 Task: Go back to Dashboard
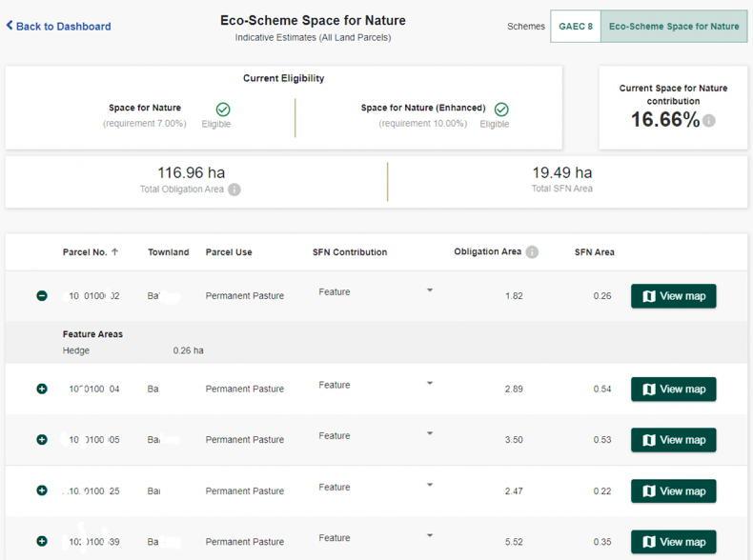58,26
